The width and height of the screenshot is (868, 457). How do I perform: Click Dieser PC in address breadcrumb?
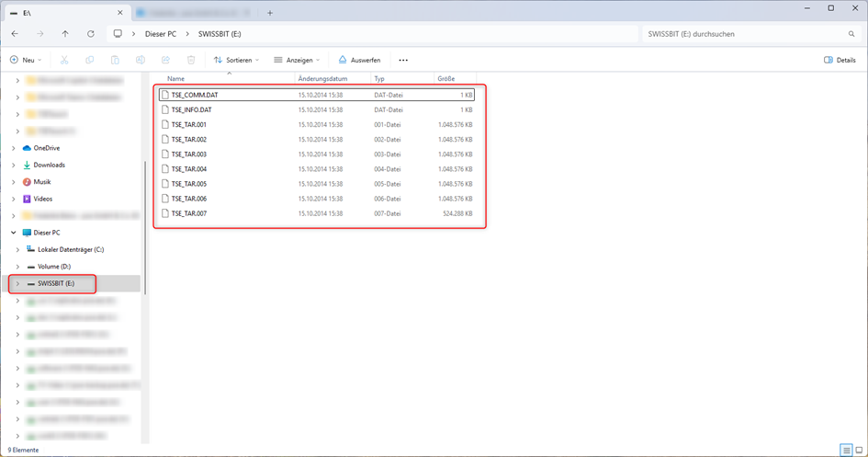(161, 34)
